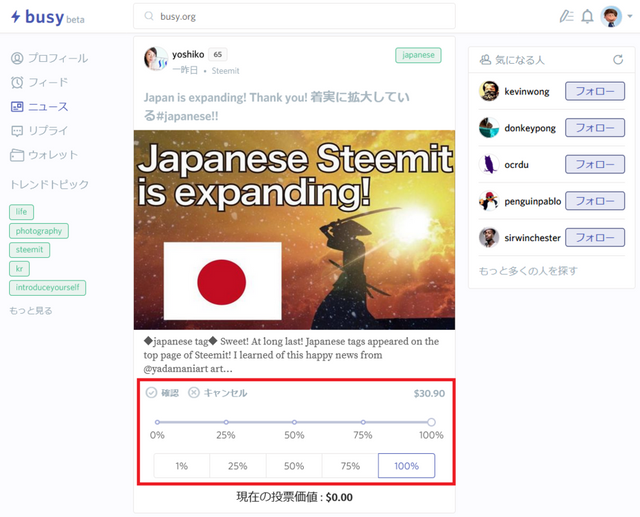The width and height of the screenshot is (640, 517).
Task: Set slider to the 0% mark
Action: [x=157, y=422]
